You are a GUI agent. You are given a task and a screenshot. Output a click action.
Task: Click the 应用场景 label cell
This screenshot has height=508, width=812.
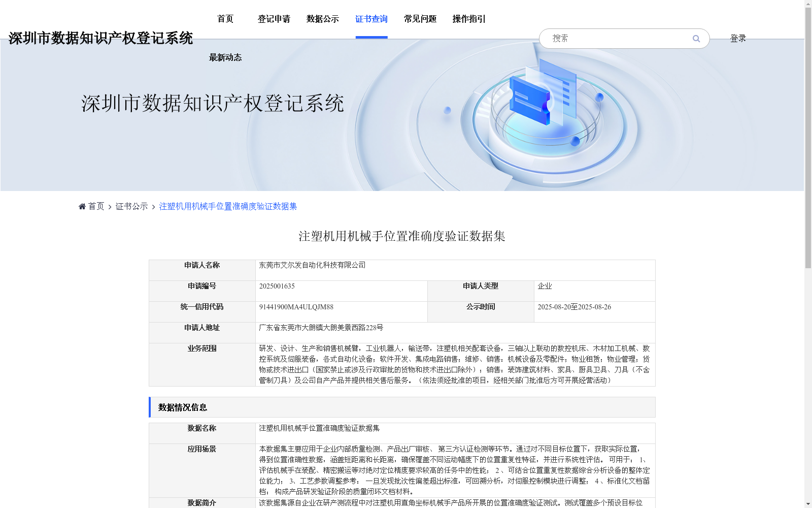tap(202, 470)
